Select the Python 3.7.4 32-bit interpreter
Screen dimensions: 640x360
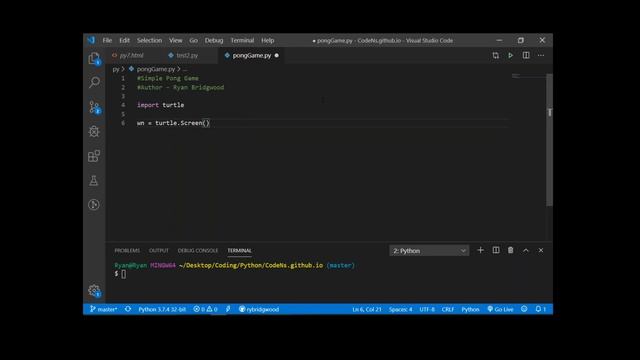tap(162, 309)
